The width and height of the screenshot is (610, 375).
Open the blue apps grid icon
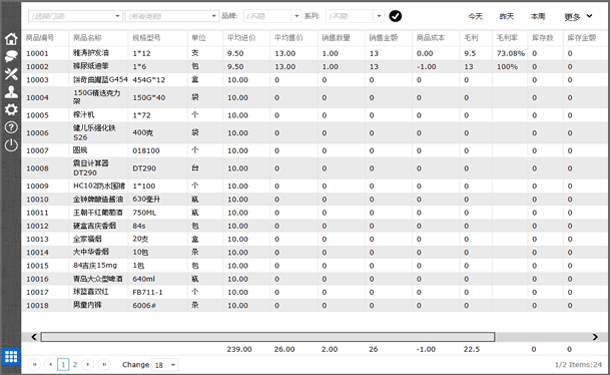[11, 356]
